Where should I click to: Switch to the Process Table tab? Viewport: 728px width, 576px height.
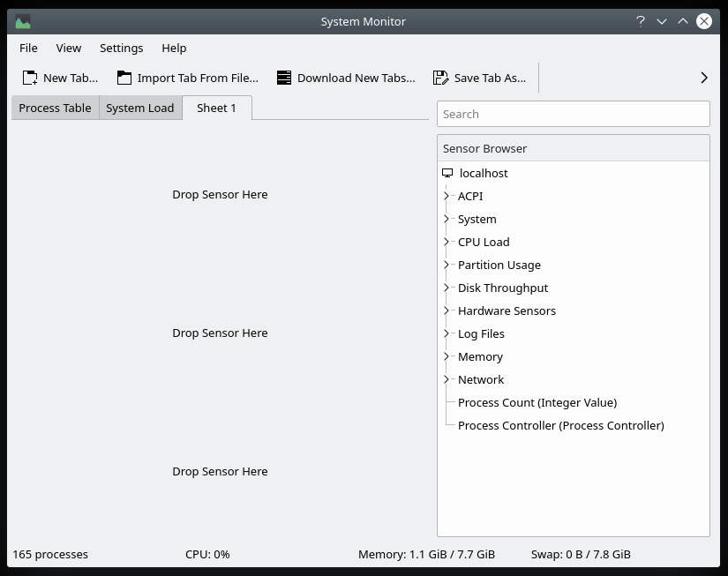[55, 108]
